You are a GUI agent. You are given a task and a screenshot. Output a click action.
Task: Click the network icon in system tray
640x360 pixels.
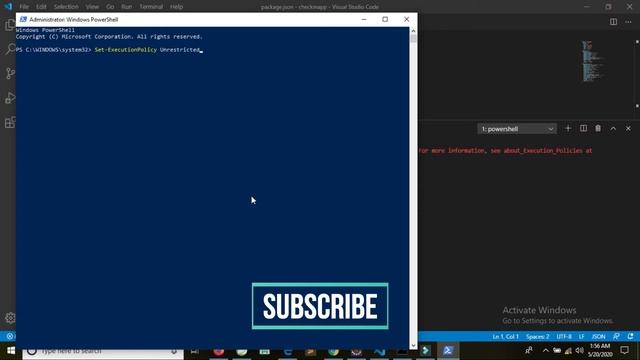pyautogui.click(x=568, y=351)
